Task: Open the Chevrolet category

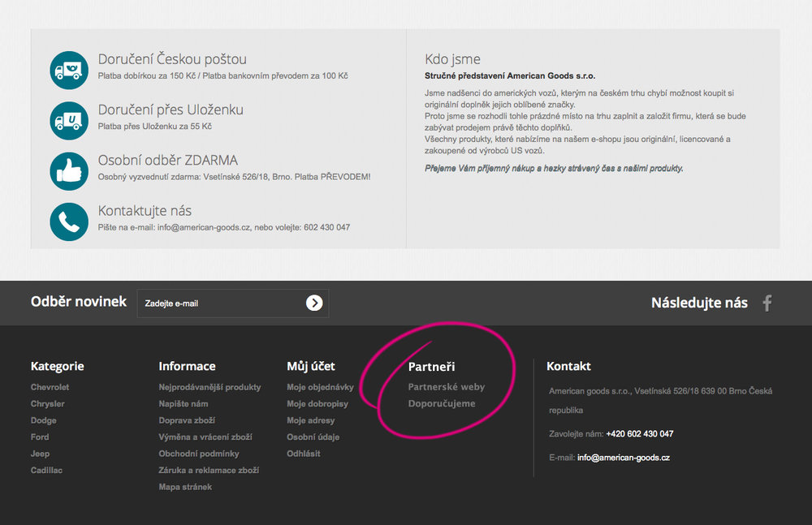Action: click(x=50, y=387)
